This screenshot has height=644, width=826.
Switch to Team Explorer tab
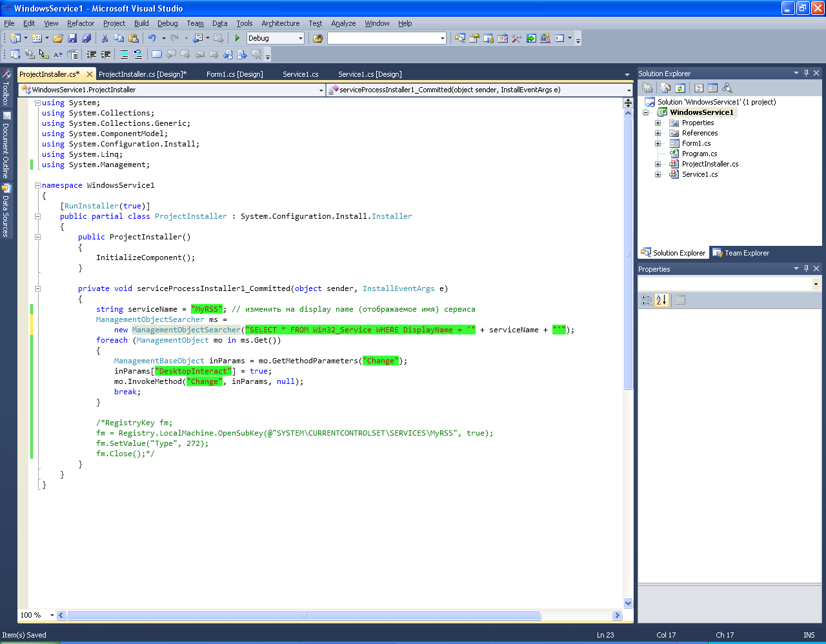tap(741, 253)
